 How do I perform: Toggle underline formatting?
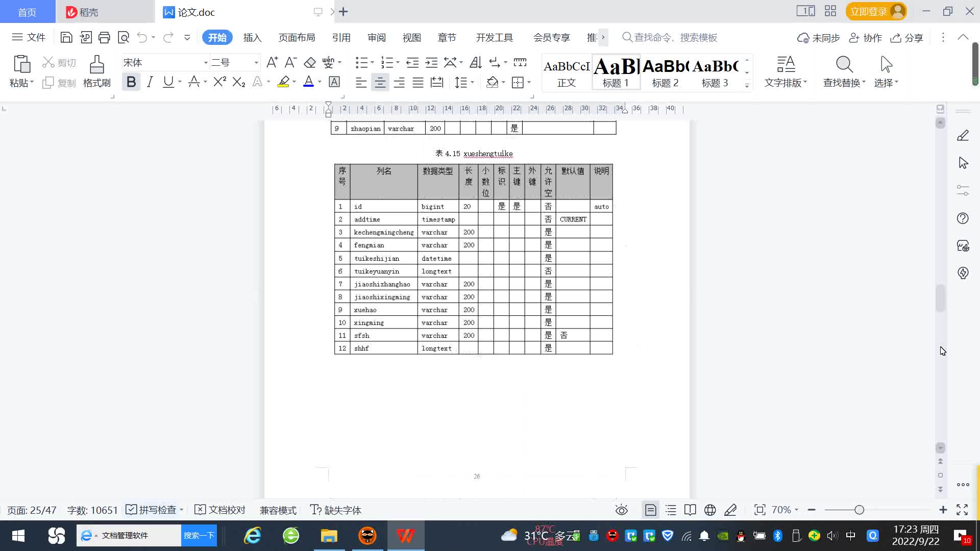pos(168,82)
